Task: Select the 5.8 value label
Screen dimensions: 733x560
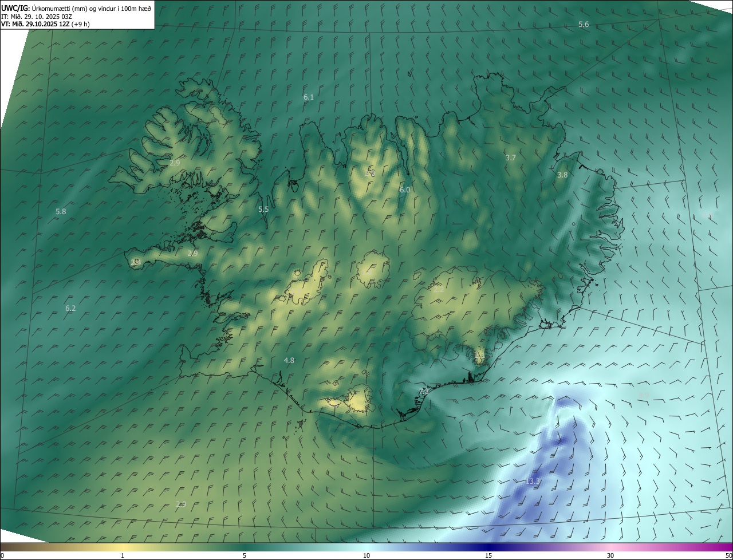Action: [x=61, y=212]
